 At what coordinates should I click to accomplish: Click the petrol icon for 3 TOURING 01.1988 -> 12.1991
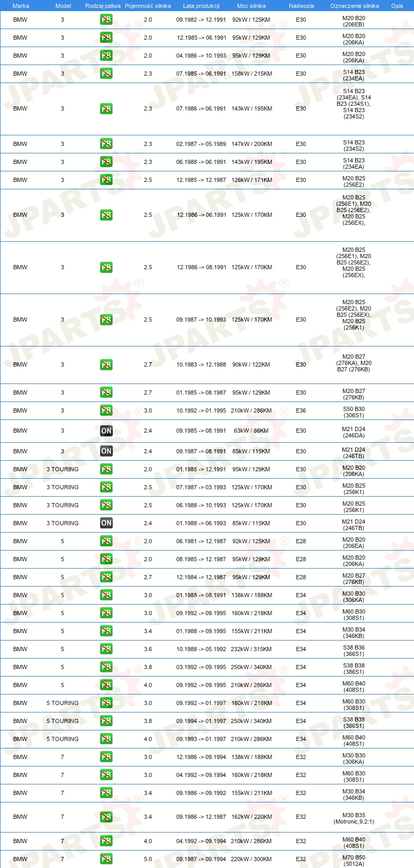106,469
